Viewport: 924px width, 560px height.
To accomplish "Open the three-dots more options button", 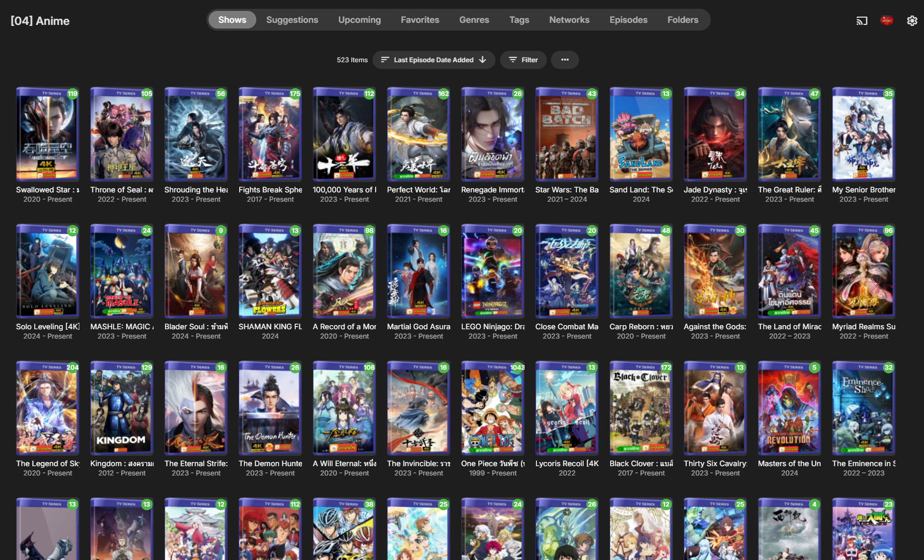I will 565,60.
